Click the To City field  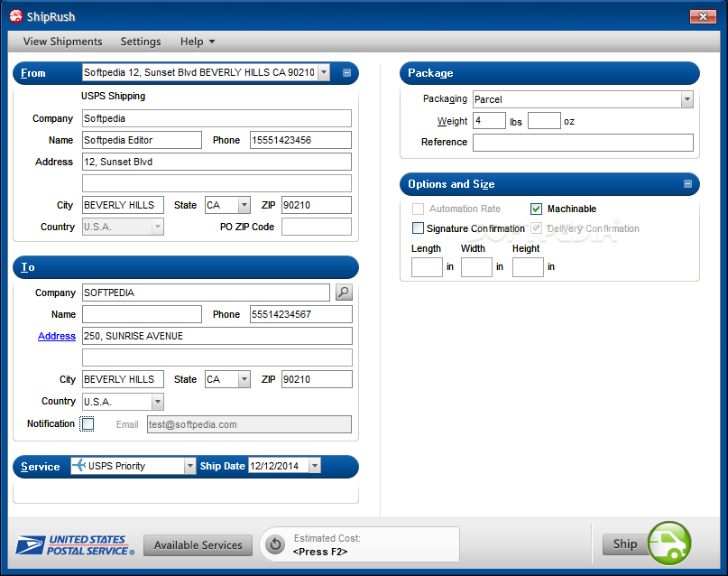(123, 379)
